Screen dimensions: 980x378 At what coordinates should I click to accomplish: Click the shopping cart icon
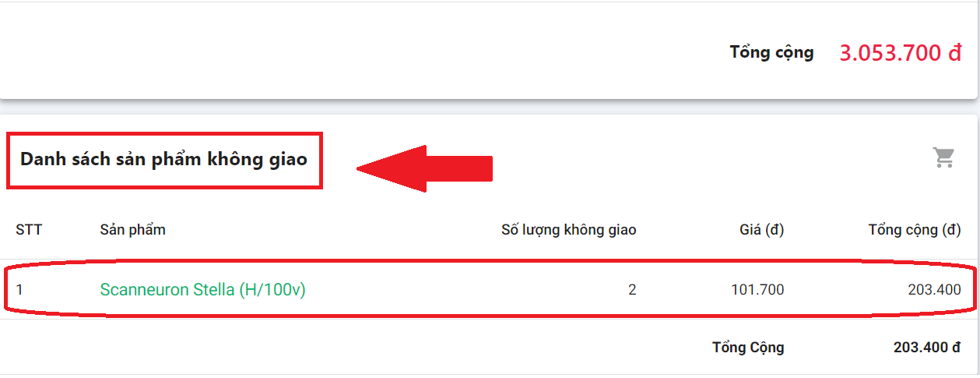944,158
